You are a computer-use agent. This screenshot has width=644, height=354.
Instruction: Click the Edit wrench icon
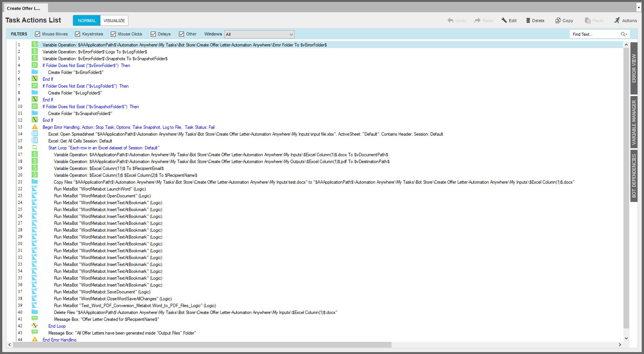pos(504,21)
